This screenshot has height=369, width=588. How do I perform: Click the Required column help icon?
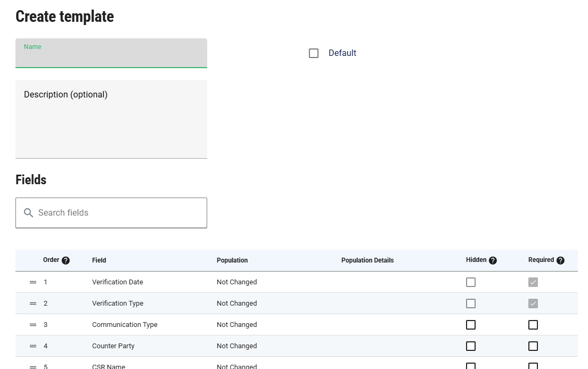click(560, 260)
